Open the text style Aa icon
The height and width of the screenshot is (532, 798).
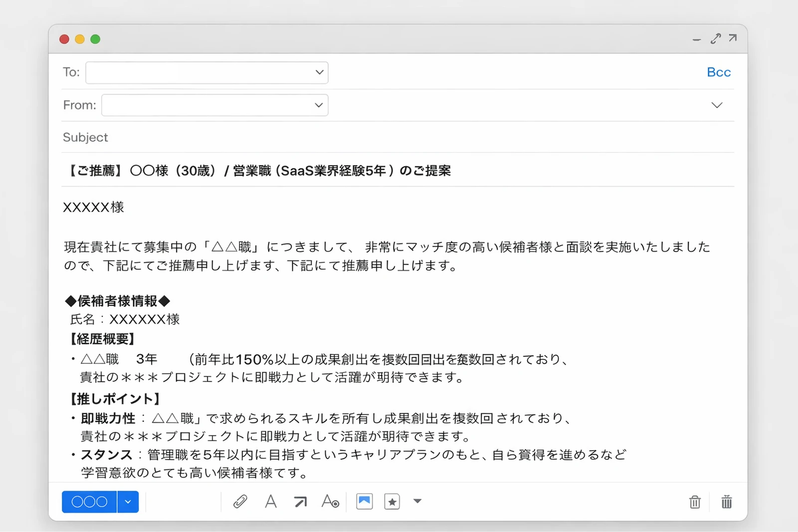[330, 501]
